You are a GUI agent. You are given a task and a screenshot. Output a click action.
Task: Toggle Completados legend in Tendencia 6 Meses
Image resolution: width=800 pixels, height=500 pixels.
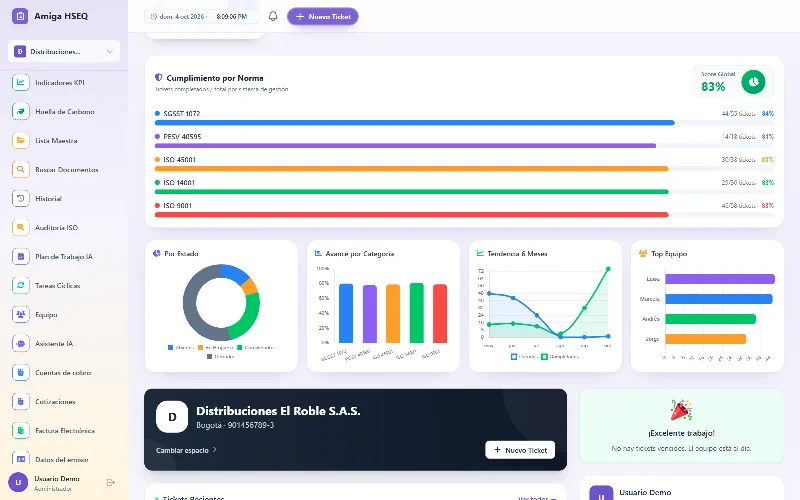(560, 357)
